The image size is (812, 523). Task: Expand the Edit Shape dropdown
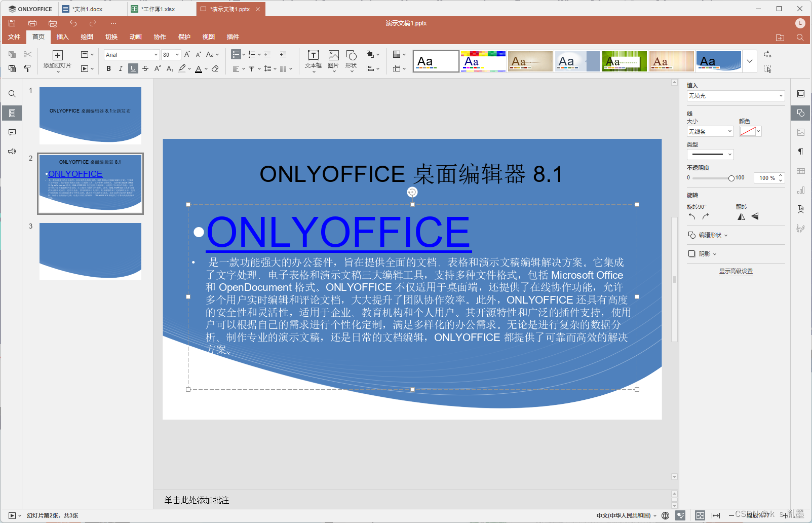tap(708, 235)
